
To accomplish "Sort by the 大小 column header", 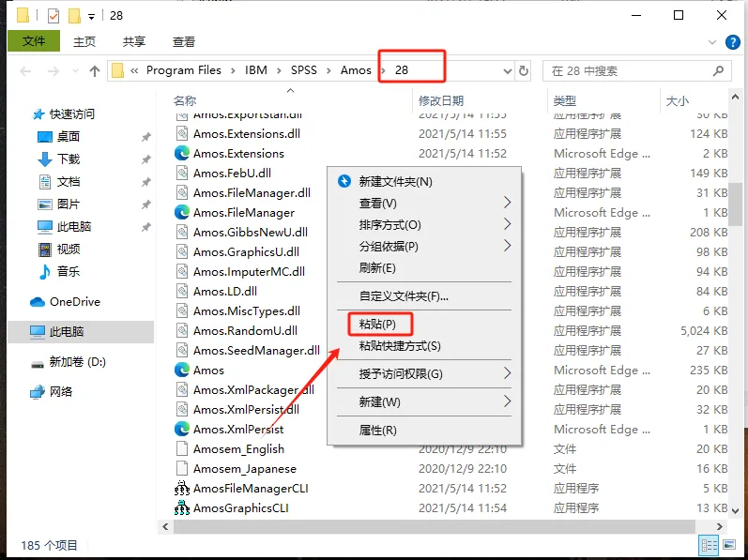I will tap(678, 100).
